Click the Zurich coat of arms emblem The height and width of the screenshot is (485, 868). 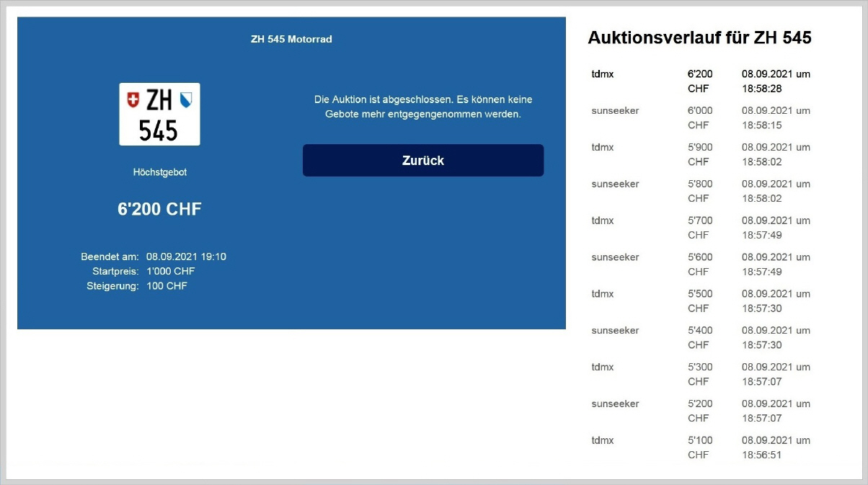(187, 99)
